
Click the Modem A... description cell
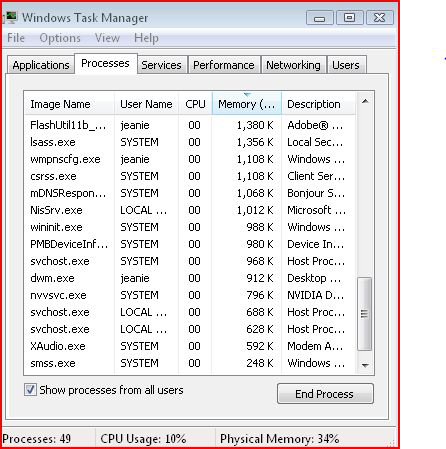(x=315, y=346)
